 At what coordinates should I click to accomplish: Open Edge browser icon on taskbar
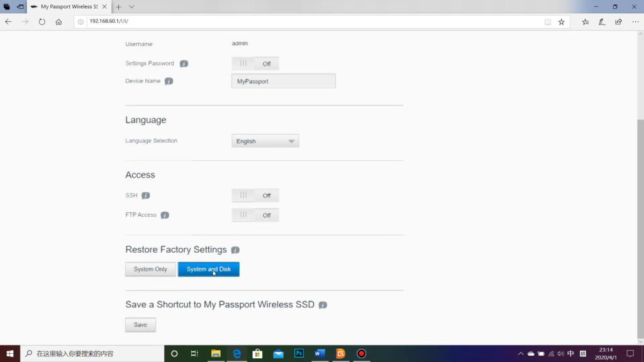[x=236, y=353]
